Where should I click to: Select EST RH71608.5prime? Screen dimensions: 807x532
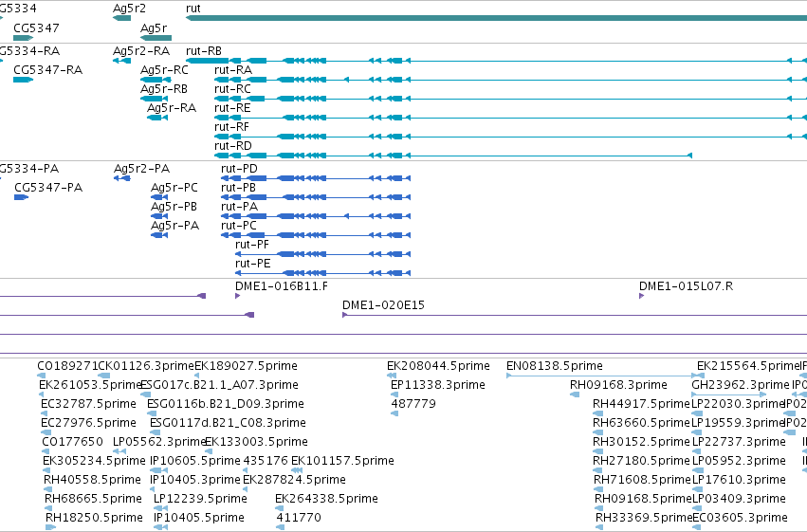tap(642, 481)
